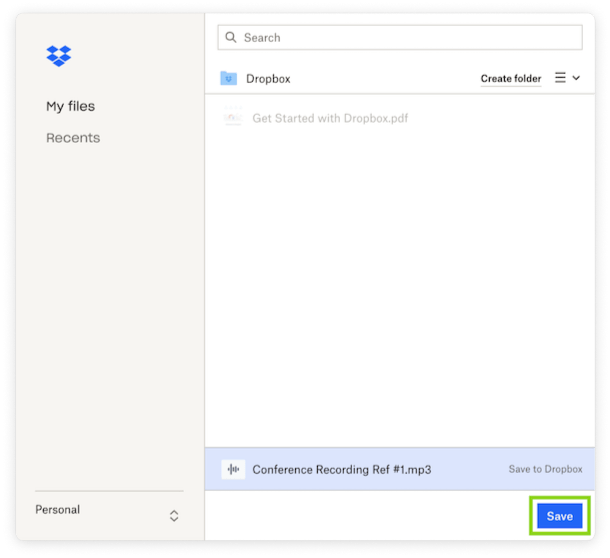Image resolution: width=610 pixels, height=558 pixels.
Task: Open the list view options icon
Action: tap(560, 77)
